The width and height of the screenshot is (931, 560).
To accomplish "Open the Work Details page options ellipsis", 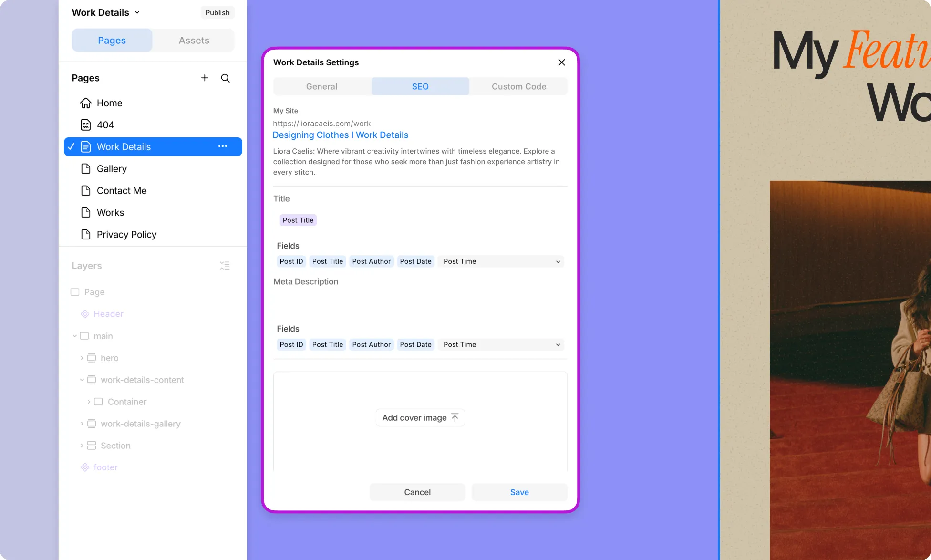I will 223,146.
